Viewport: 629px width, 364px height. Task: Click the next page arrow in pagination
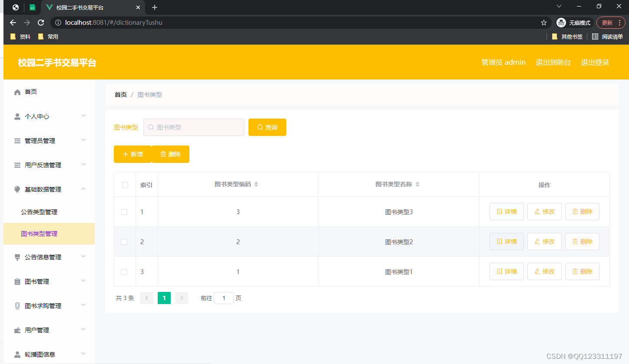(182, 298)
